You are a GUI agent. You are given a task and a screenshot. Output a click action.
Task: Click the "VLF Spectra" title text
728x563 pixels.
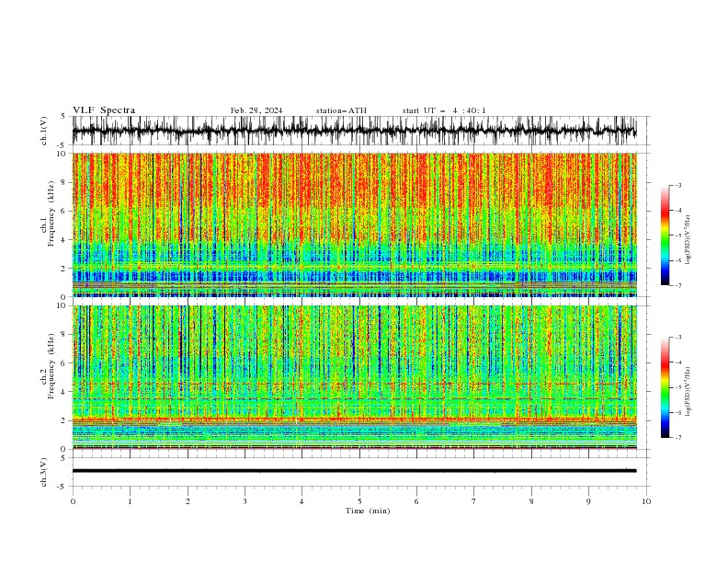[104, 110]
